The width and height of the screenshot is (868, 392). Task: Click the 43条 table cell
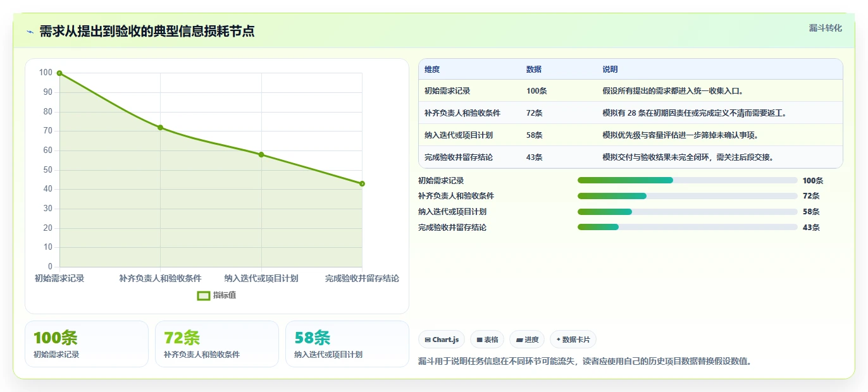tap(535, 157)
